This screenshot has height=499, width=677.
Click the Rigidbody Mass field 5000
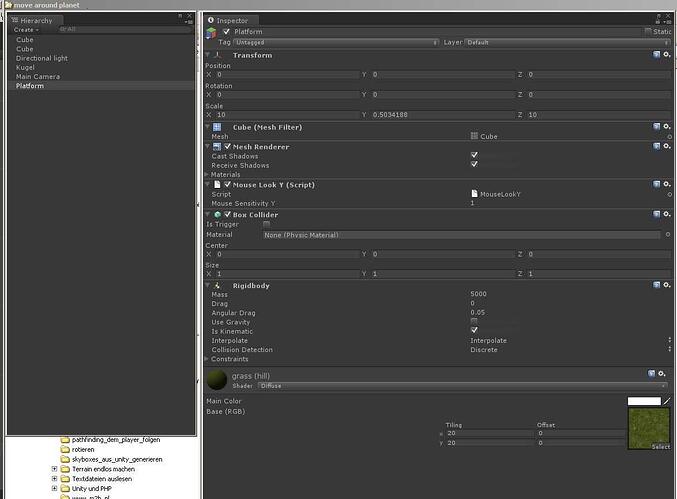pos(569,294)
